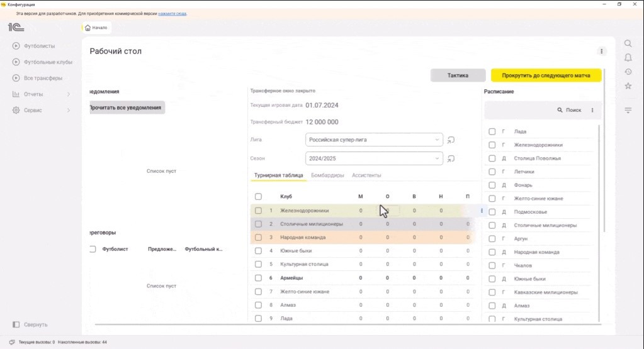
Task: Select the checkbox next to Лада in schedule
Action: pyautogui.click(x=492, y=131)
